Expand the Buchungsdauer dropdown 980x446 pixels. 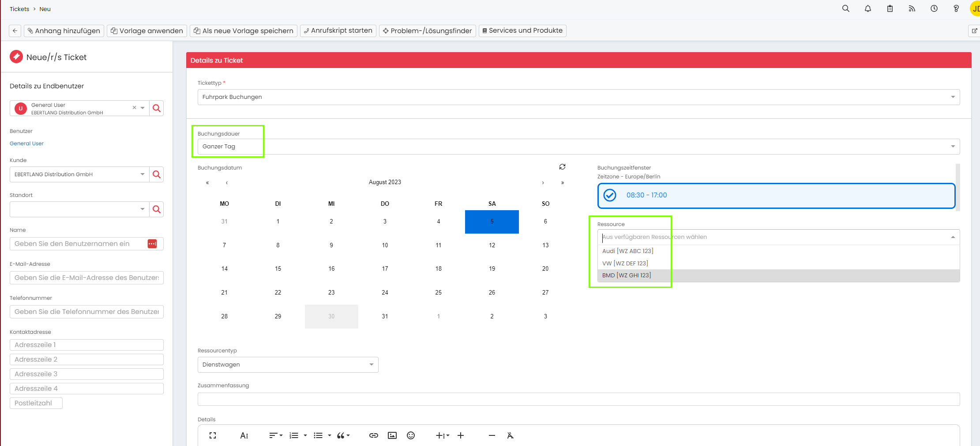[953, 147]
